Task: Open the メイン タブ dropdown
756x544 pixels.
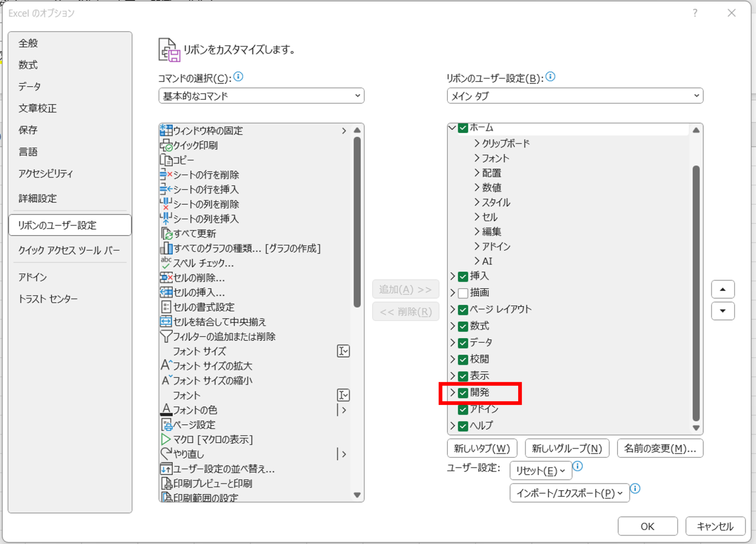Action: (575, 96)
